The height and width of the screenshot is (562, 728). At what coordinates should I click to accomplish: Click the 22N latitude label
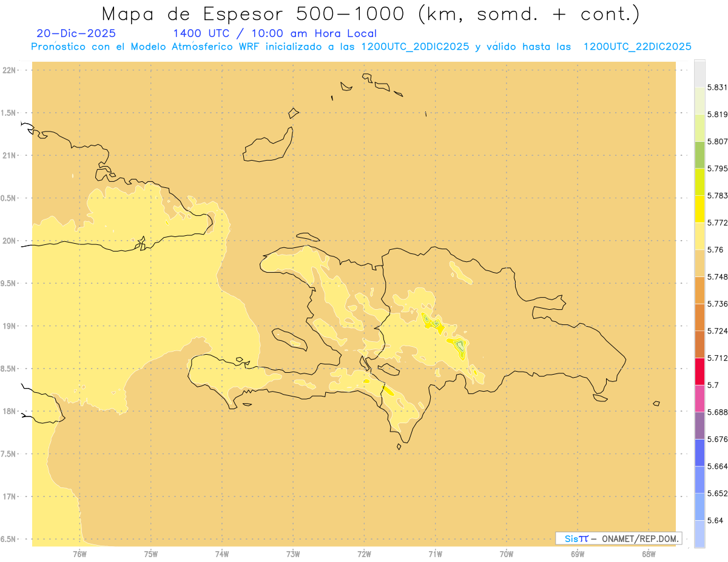tap(8, 70)
